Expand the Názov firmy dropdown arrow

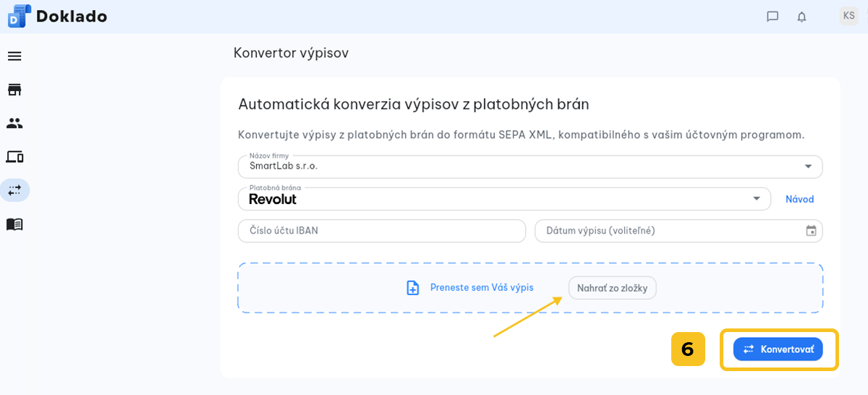click(808, 166)
